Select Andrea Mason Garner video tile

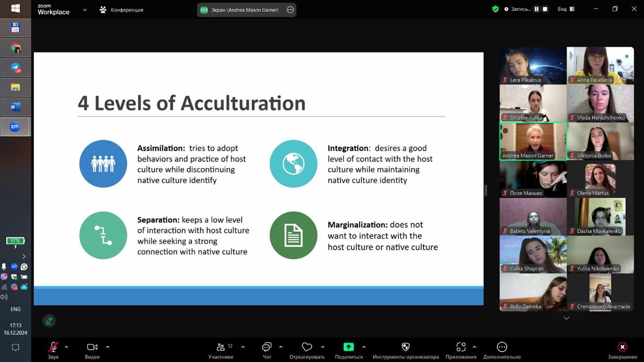[533, 141]
